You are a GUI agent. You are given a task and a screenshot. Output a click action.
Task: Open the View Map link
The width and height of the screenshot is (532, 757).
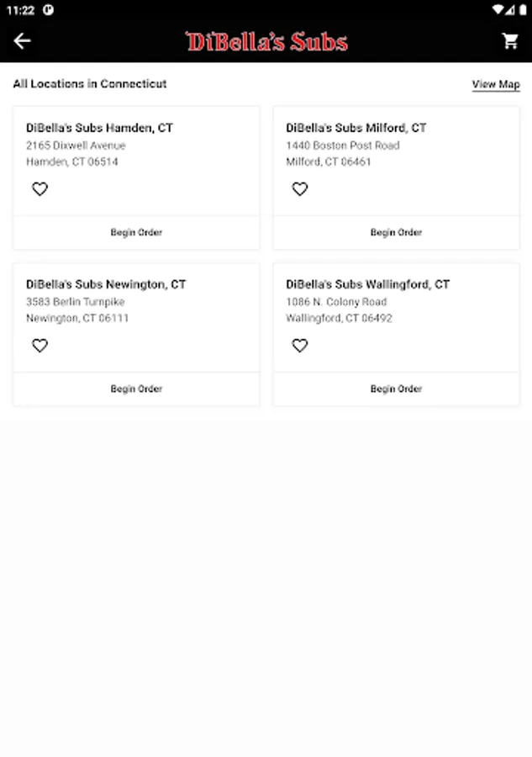click(496, 84)
